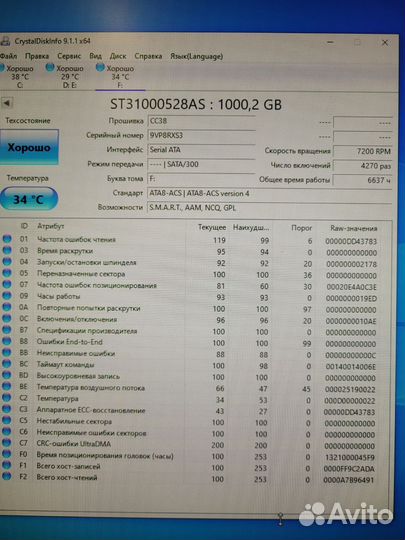Open the Справка menu
This screenshot has width=405, height=540.
148,56
